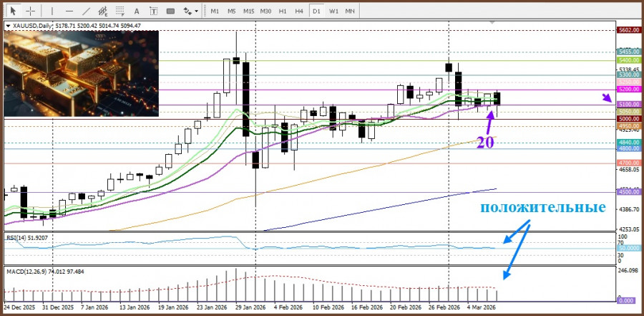Click the 4700.00 price label
Image resolution: width=644 pixels, height=316 pixels.
pos(630,163)
